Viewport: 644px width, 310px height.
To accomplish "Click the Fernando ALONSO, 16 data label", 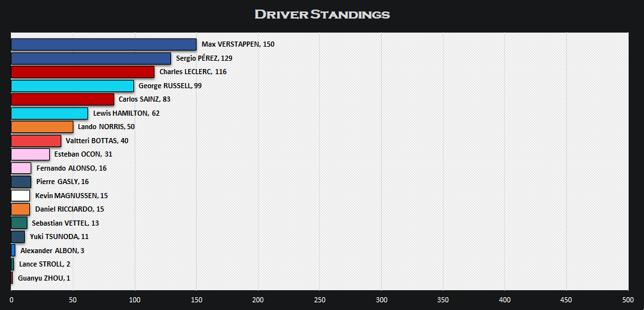I will [71, 168].
